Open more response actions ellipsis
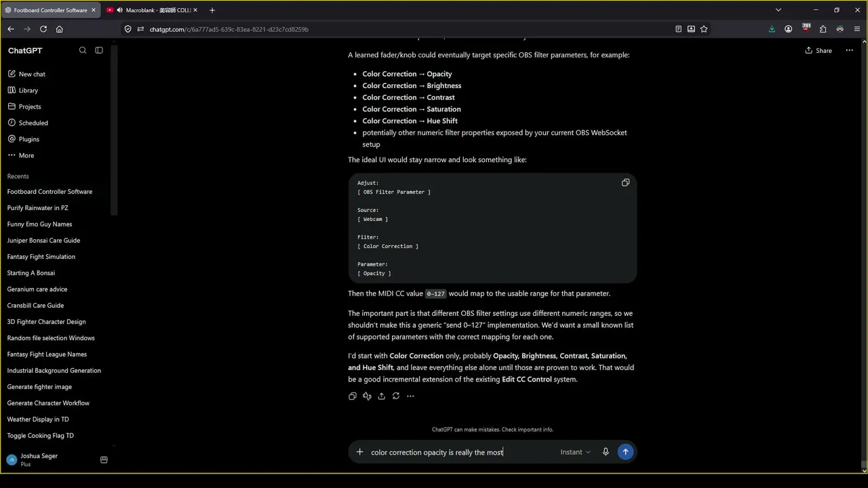 410,396
